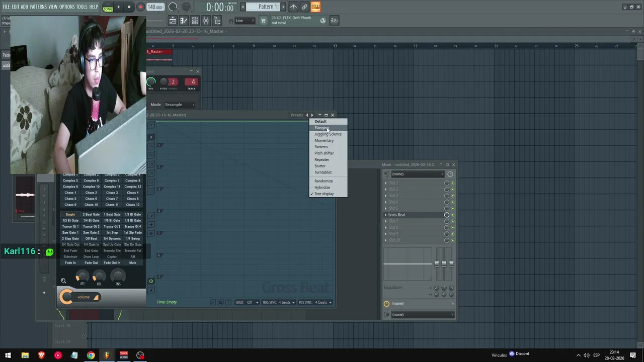Select the Sidechain volume preset
644x362 pixels.
click(x=70, y=257)
